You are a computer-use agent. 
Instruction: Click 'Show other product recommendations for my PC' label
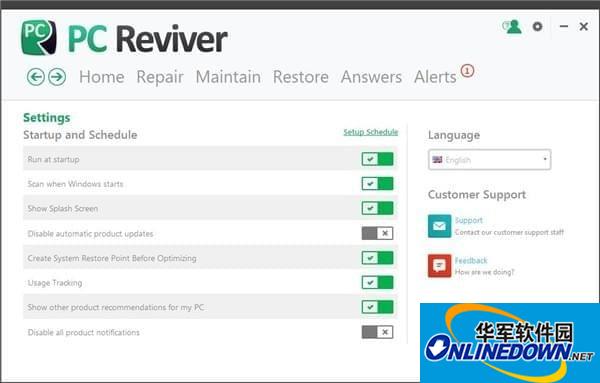tap(116, 307)
